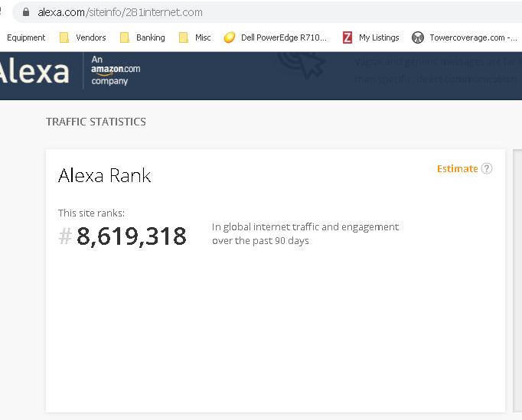This screenshot has height=420, width=522.
Task: Click the Alexa Rank title
Action: (105, 175)
